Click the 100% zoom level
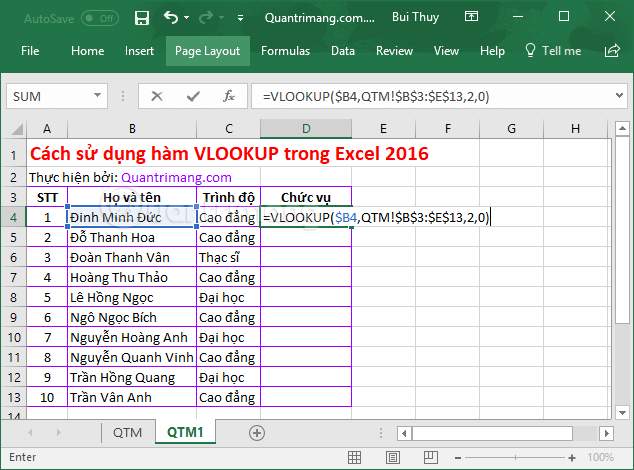Image resolution: width=634 pixels, height=470 pixels. [600, 457]
